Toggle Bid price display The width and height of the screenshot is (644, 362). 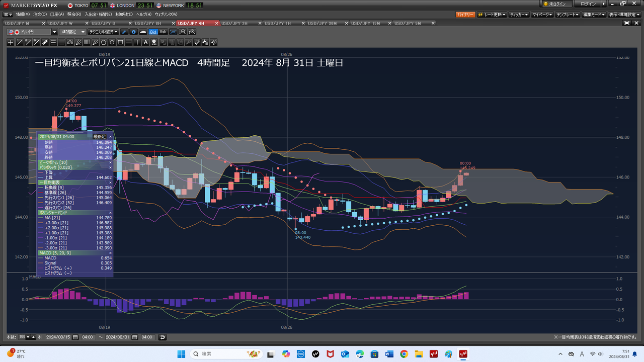click(153, 32)
